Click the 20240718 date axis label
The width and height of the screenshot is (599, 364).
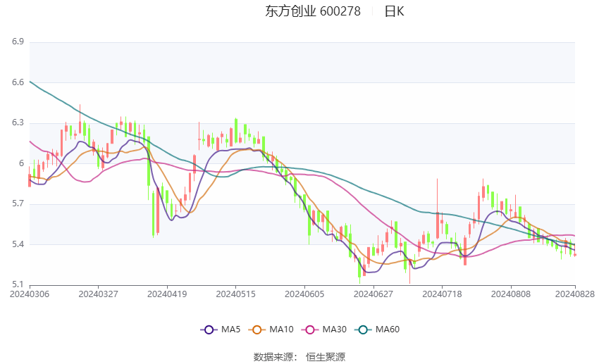[441, 294]
